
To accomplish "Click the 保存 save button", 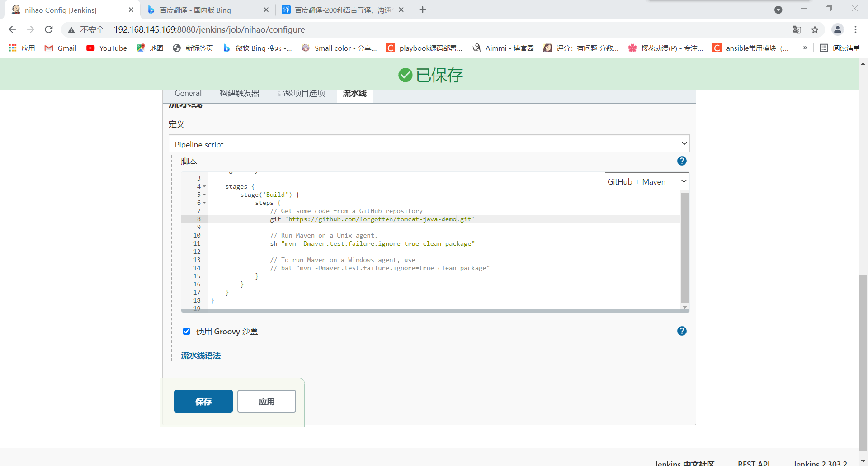I will click(x=203, y=401).
